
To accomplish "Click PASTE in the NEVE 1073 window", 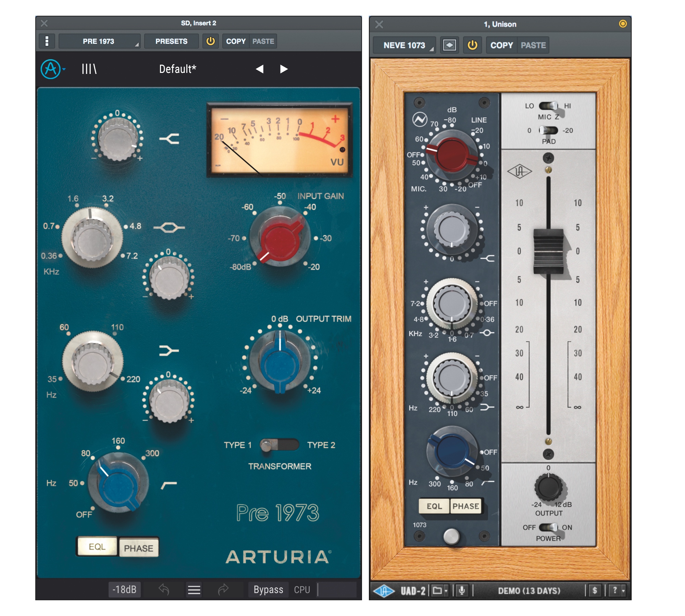I will click(x=533, y=45).
